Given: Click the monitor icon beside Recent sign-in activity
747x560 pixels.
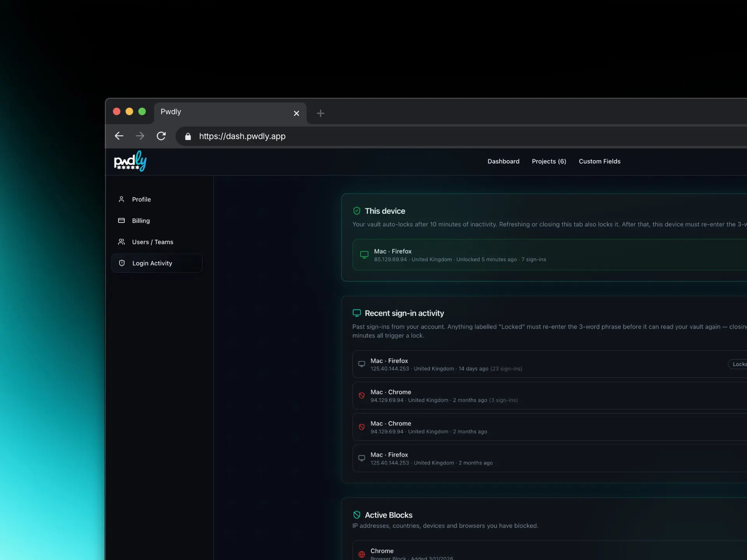Looking at the screenshot, I should [357, 313].
